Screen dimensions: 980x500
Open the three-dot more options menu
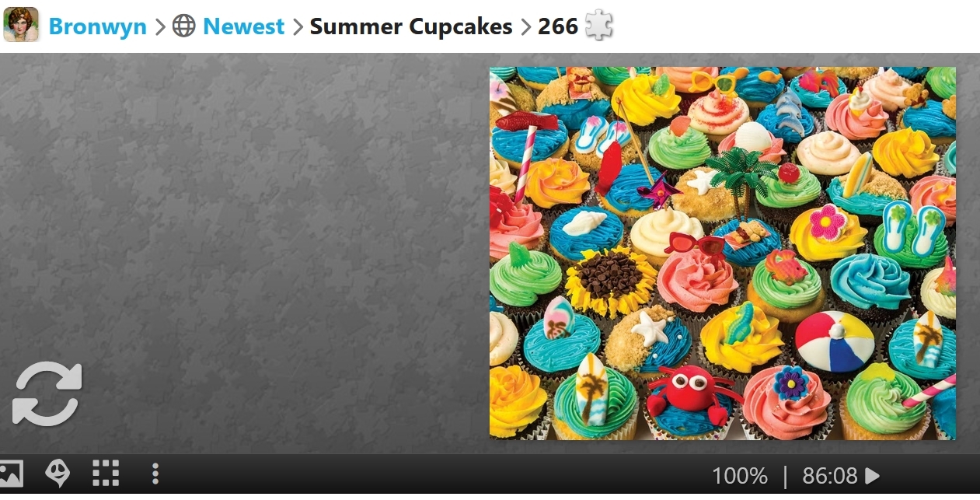155,473
